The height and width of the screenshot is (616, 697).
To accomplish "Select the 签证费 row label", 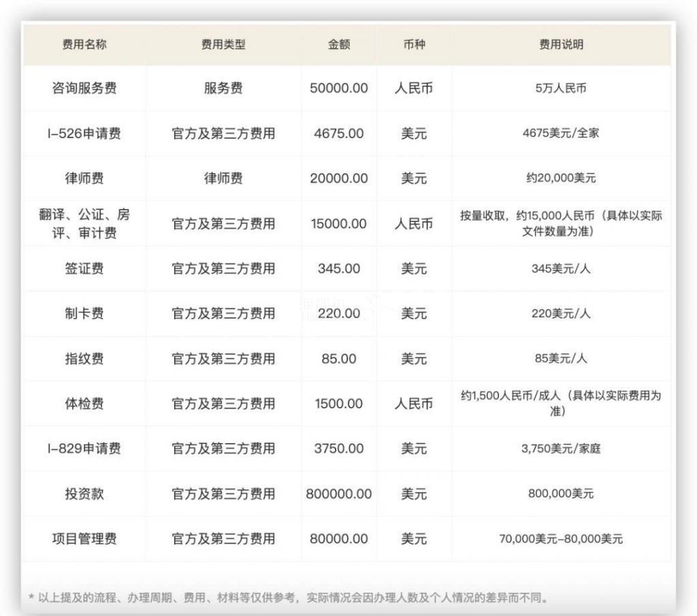I will click(83, 269).
